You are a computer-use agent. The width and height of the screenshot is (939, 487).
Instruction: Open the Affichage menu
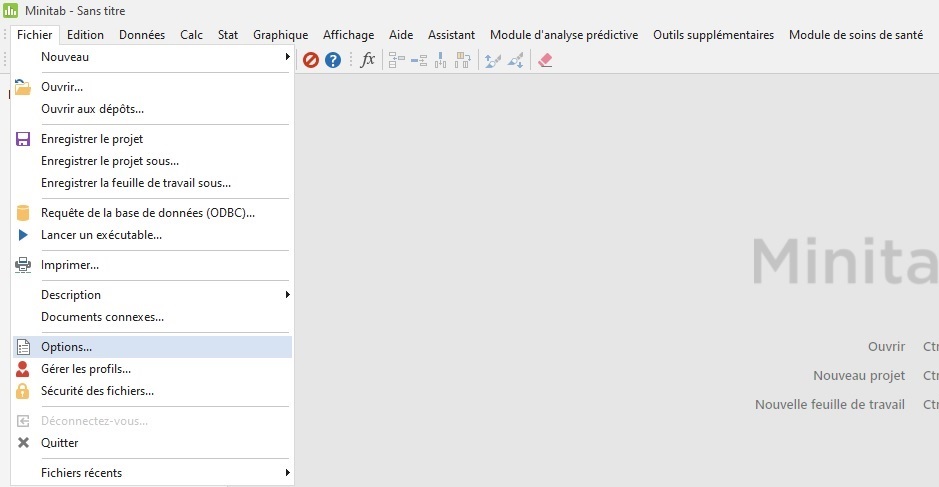[x=349, y=35]
